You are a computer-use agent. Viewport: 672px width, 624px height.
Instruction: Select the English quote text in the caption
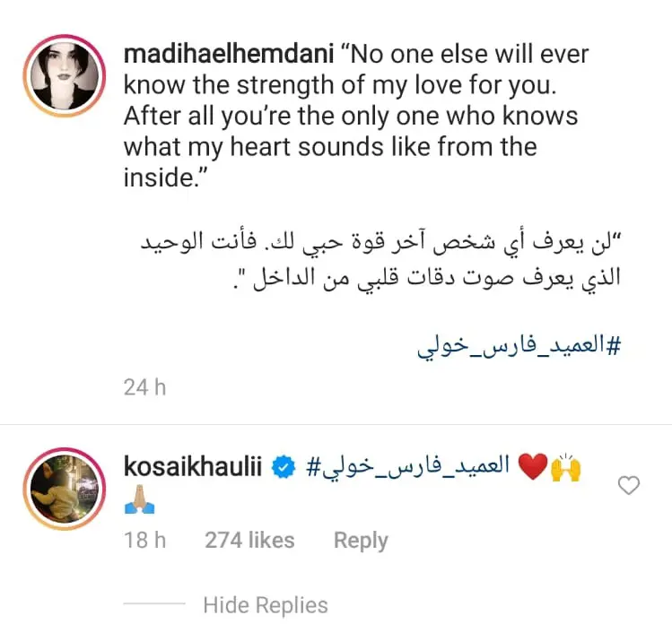355,116
